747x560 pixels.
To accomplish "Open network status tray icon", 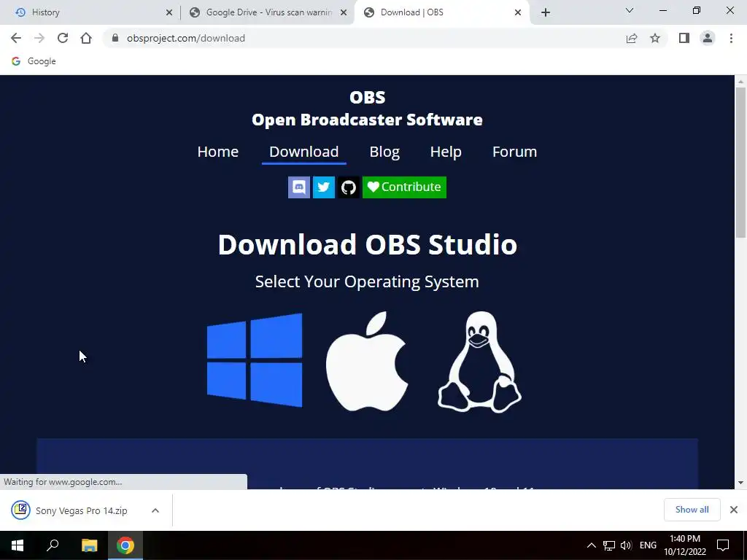I will pyautogui.click(x=609, y=545).
